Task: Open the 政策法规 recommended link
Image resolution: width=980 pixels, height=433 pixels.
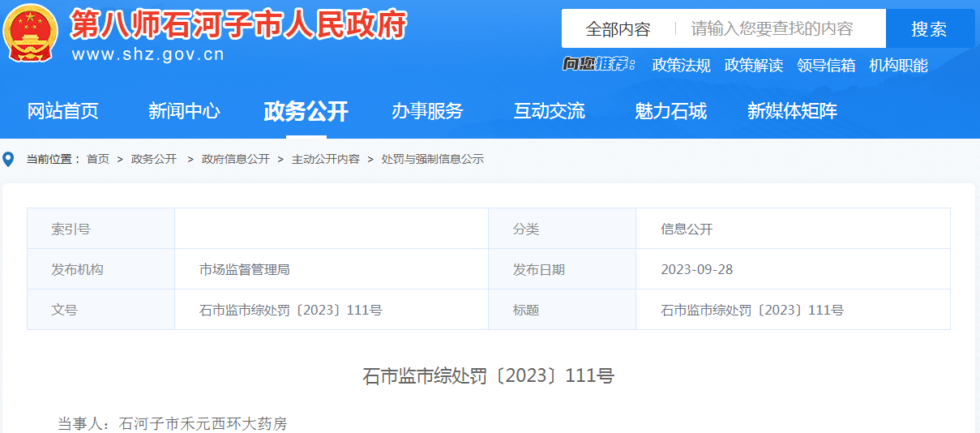Action: pyautogui.click(x=681, y=66)
